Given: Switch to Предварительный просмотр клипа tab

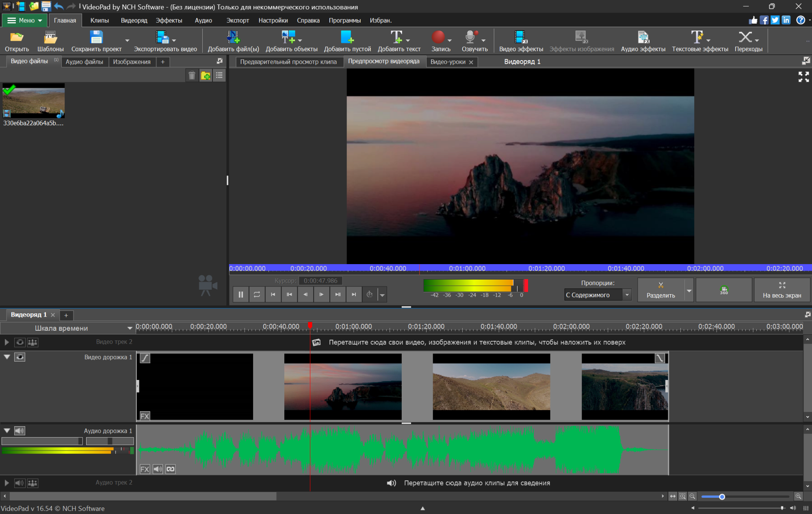Looking at the screenshot, I should [x=288, y=62].
